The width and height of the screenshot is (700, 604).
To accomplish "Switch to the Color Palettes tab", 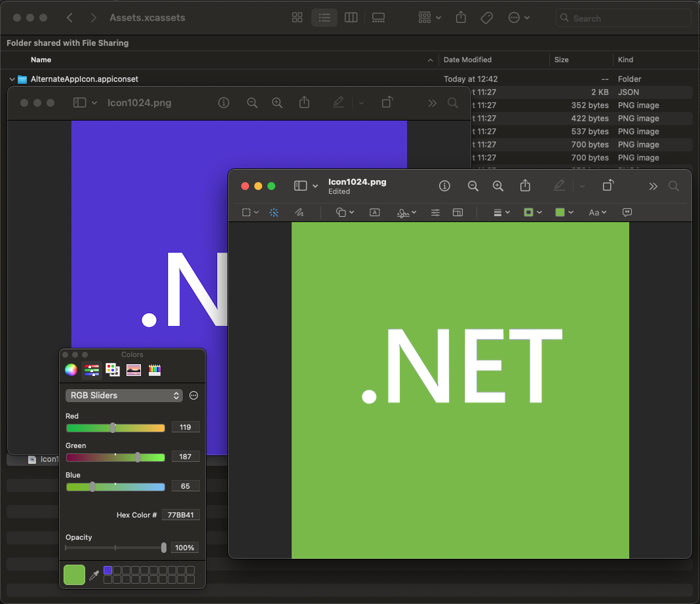I will [113, 370].
